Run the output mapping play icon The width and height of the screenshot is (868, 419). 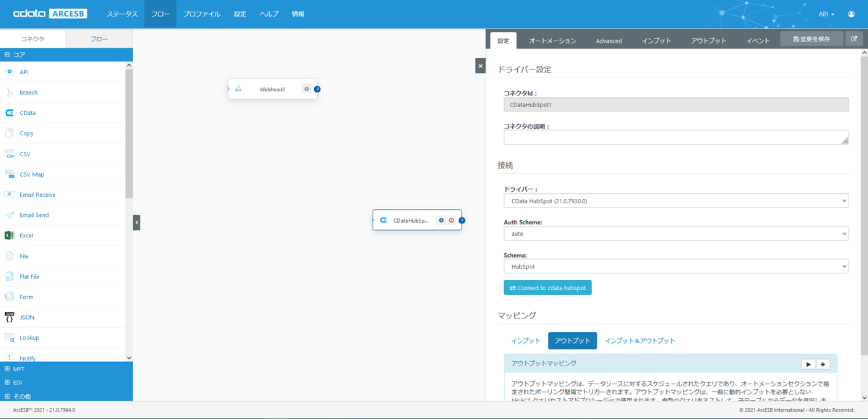[808, 364]
